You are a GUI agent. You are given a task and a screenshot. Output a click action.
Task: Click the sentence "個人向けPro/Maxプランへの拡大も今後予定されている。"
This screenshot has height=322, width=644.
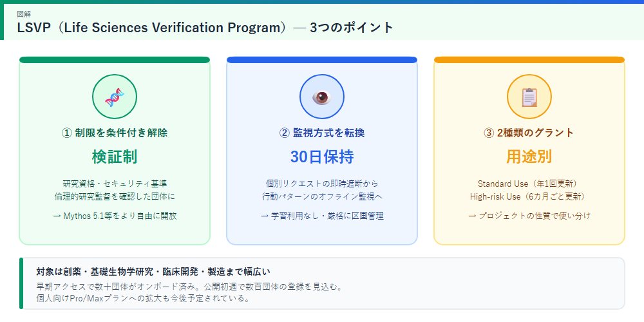pos(143,298)
